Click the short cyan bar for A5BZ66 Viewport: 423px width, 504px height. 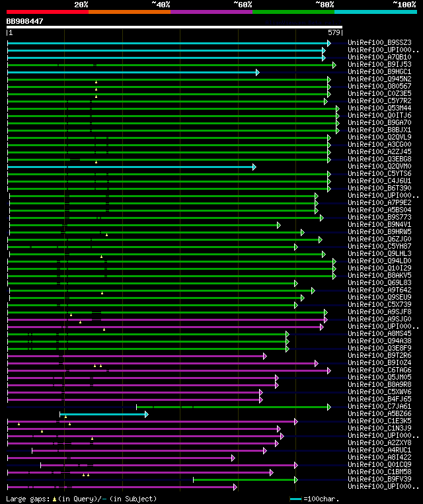pos(104,414)
